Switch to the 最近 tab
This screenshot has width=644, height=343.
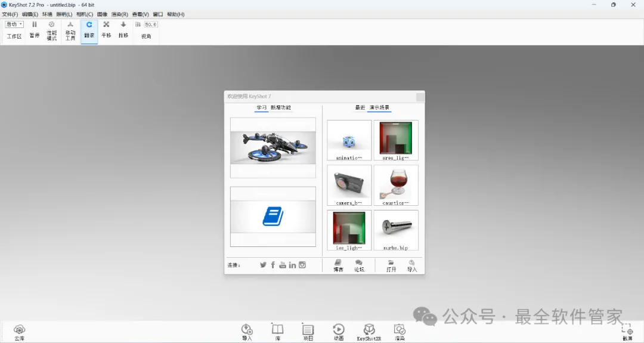point(360,107)
